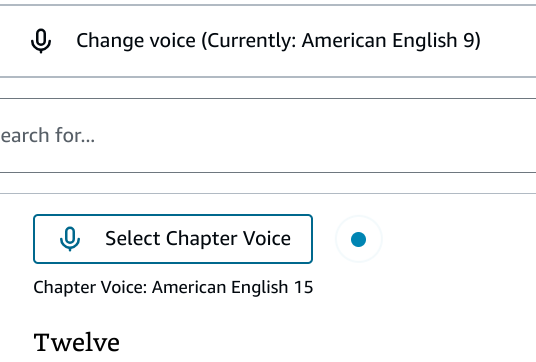Screen dimensions: 536x362
Task: Click the blank area right of Change voice text
Action: pyautogui.click(x=508, y=41)
